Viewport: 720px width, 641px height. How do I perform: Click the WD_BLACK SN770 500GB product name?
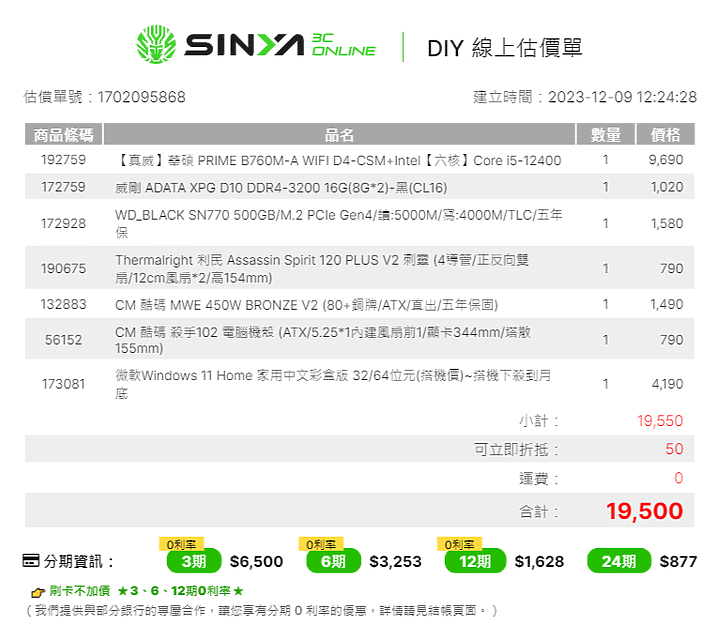point(339,224)
